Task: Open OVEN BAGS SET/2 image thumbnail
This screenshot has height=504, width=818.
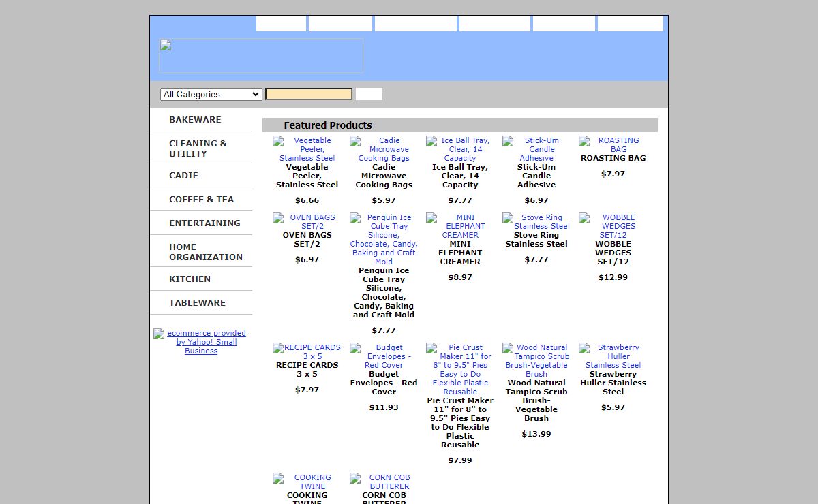Action: tap(307, 221)
